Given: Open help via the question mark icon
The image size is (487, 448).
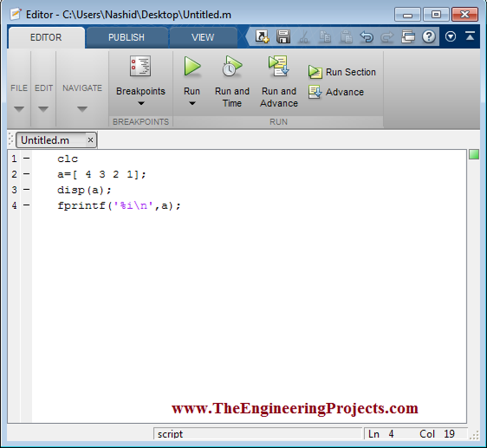Looking at the screenshot, I should (429, 37).
